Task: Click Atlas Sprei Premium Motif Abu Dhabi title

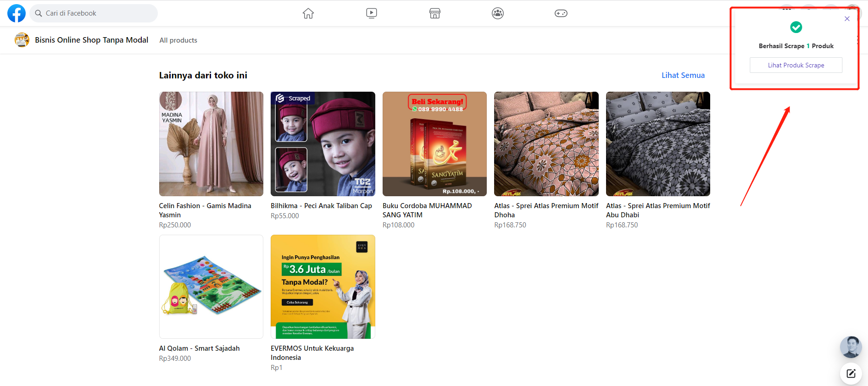Action: coord(658,210)
